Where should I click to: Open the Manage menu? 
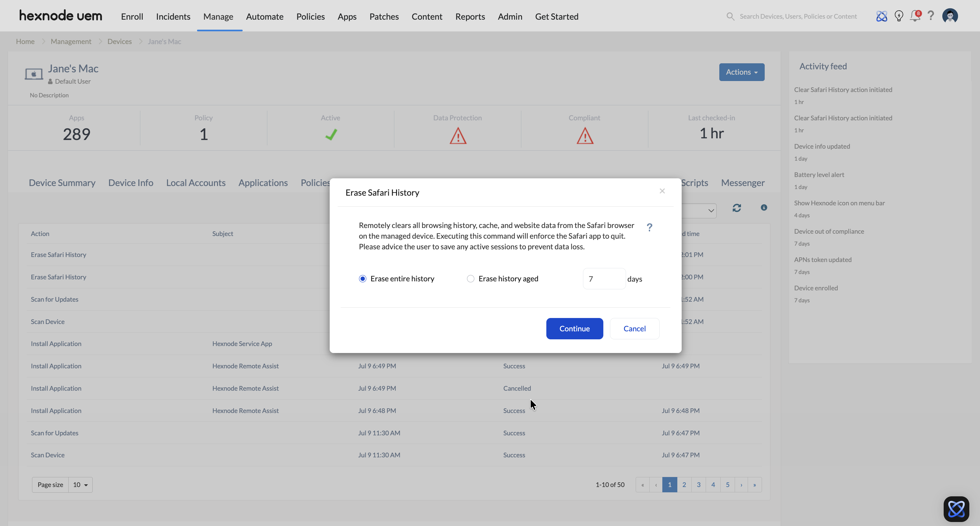pos(218,16)
